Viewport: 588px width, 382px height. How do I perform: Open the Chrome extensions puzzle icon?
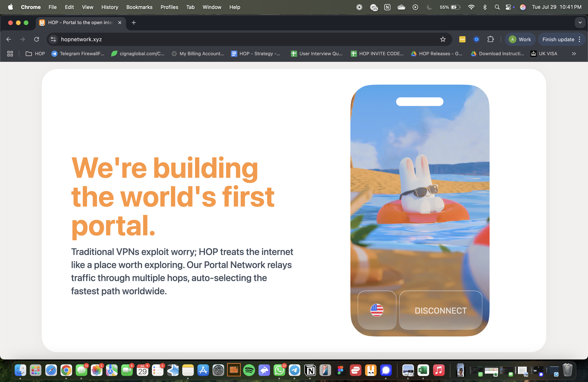pyautogui.click(x=491, y=39)
